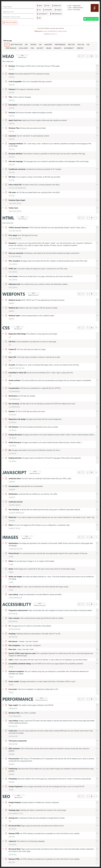Image resolution: width=101 pixels, height=868 pixels.
Task: Click the red F logo
Action: (x=94, y=8)
